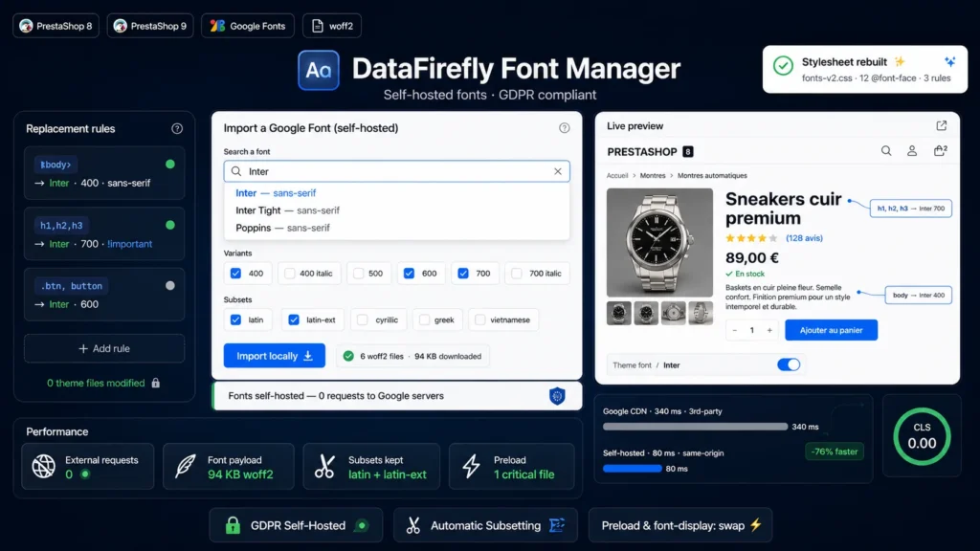
Task: Check the cyrillic subset checkbox
Action: click(363, 320)
